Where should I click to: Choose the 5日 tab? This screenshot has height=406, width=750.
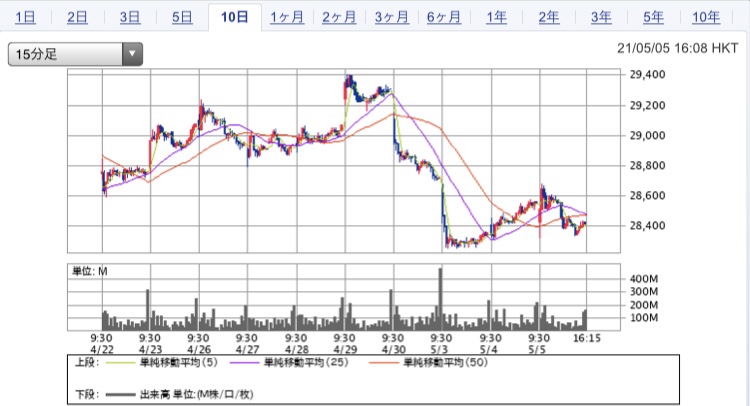[182, 17]
